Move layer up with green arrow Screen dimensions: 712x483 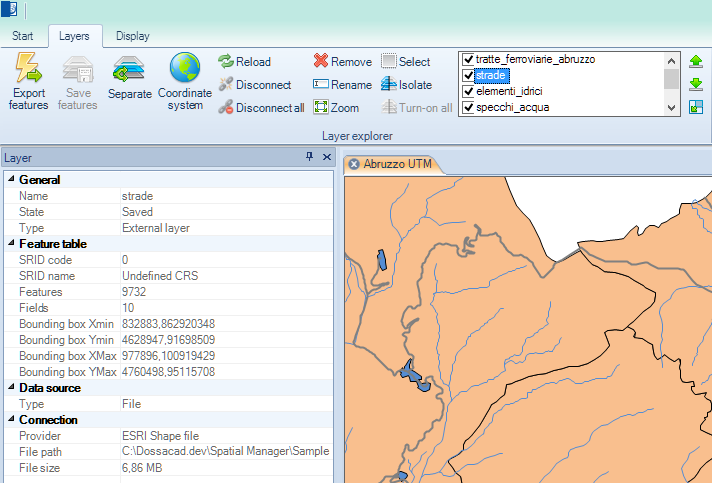pyautogui.click(x=696, y=62)
